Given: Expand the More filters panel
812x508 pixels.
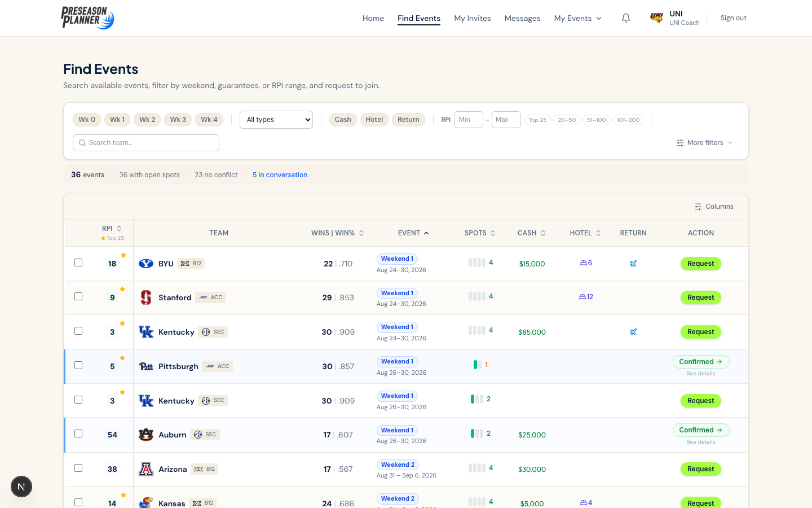Looking at the screenshot, I should tap(704, 143).
